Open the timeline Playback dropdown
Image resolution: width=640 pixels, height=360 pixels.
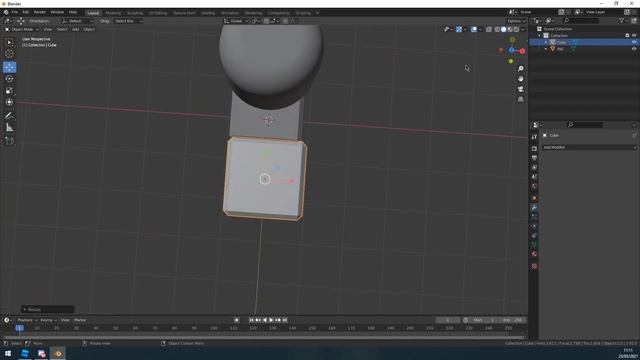[x=27, y=320]
